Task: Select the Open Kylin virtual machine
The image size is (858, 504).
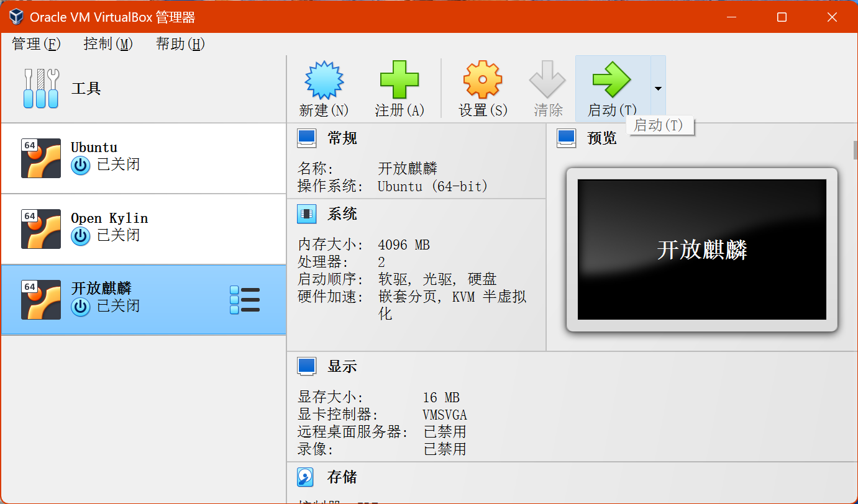Action: 144,229
